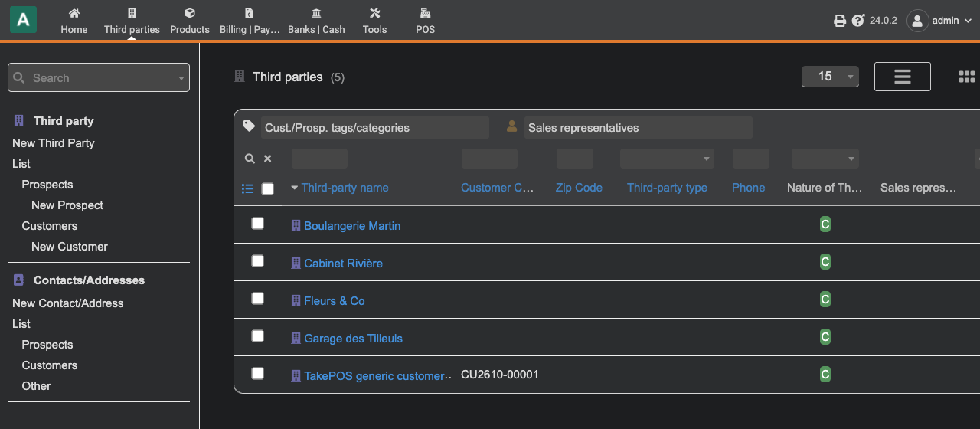Open the New Contact/Address link
980x429 pixels.
coord(68,303)
